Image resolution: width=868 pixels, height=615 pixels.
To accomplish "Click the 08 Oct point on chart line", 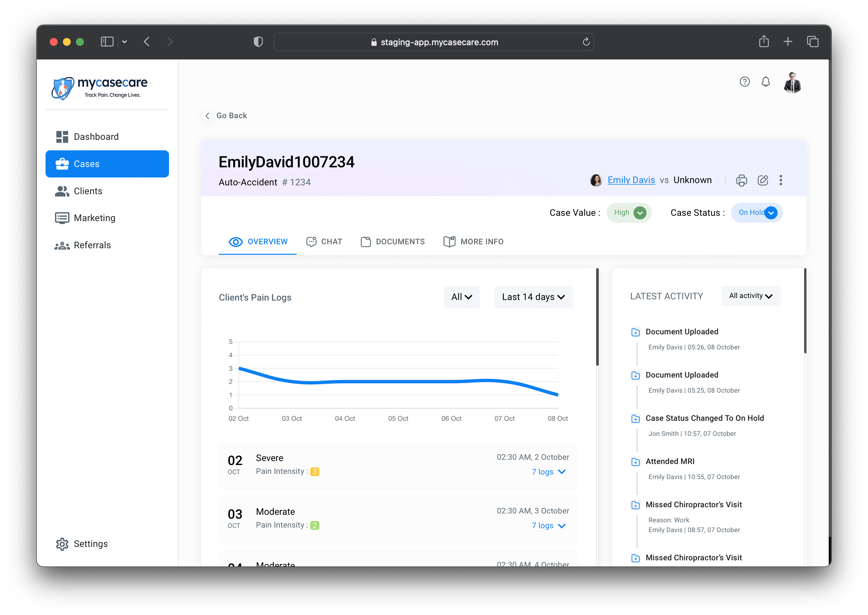I will point(557,394).
